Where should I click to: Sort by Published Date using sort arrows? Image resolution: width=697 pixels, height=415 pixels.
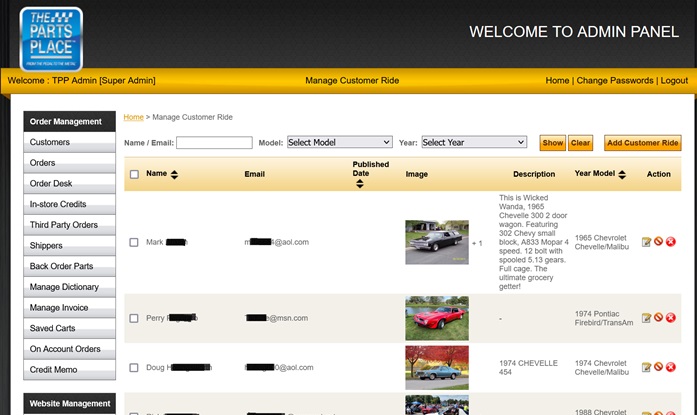tap(360, 184)
